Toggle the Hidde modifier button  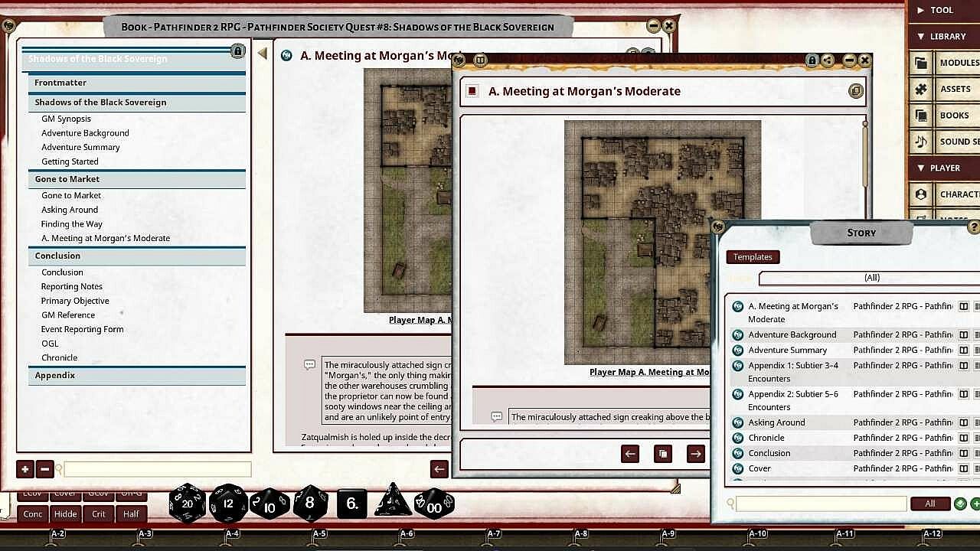point(65,514)
